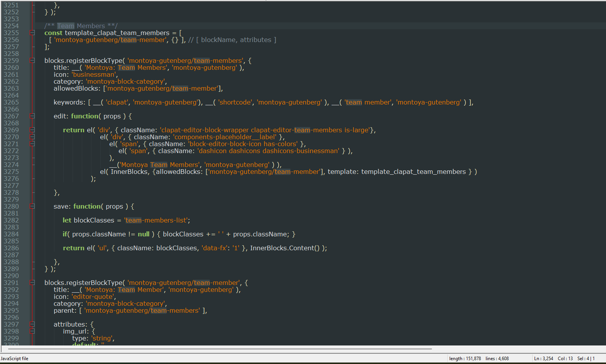Collapse the registerBlockType fold at line 3259
Viewport: 606px width, 364px height.
click(32, 61)
